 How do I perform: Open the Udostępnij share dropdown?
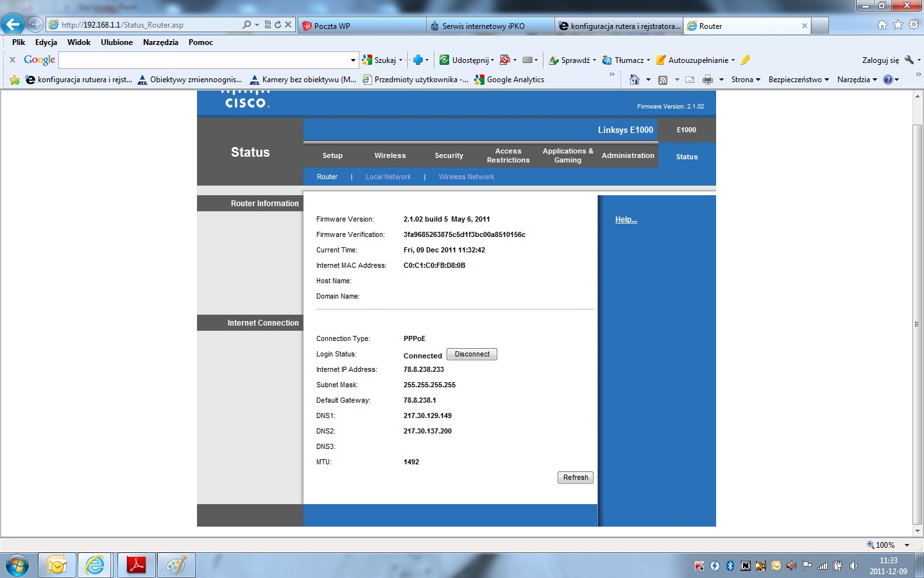point(492,60)
